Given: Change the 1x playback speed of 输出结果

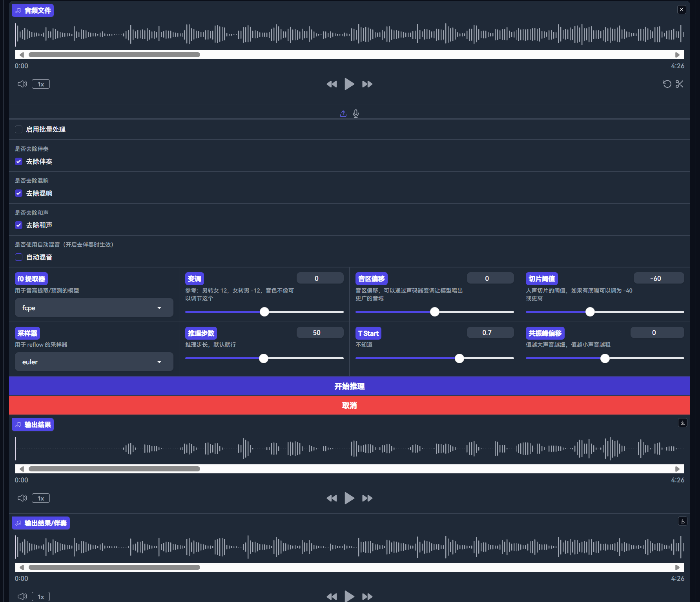Looking at the screenshot, I should [41, 498].
